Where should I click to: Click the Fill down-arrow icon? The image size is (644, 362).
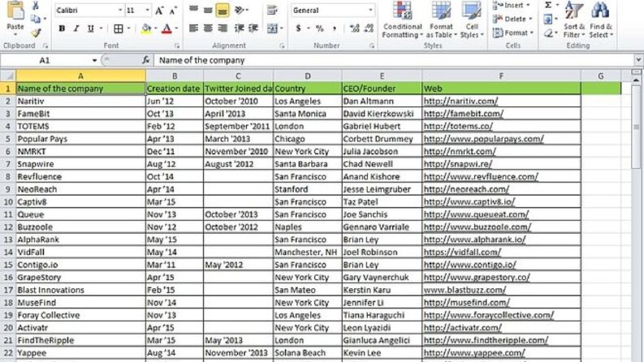(548, 19)
